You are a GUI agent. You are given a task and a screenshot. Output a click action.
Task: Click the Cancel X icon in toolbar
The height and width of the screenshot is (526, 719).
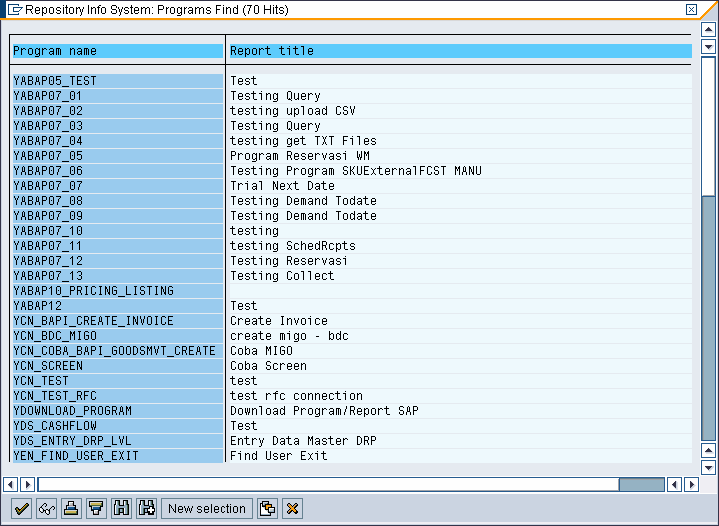(292, 509)
